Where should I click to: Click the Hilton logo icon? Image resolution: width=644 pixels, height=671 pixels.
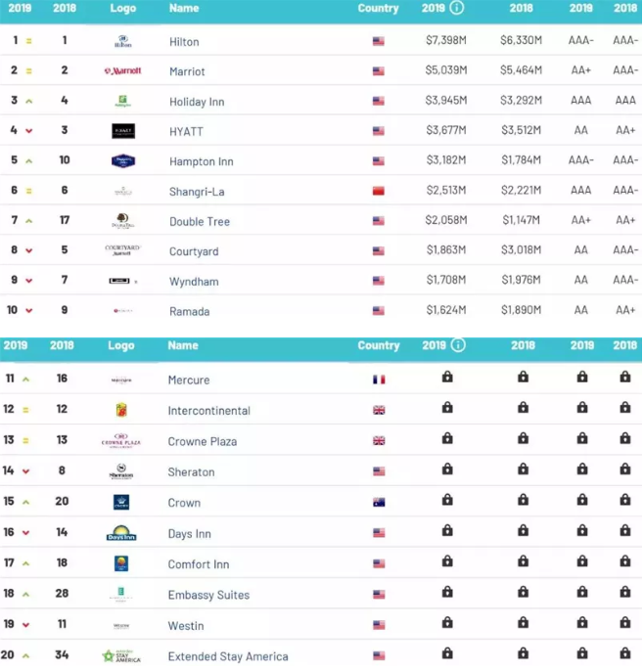tap(122, 41)
